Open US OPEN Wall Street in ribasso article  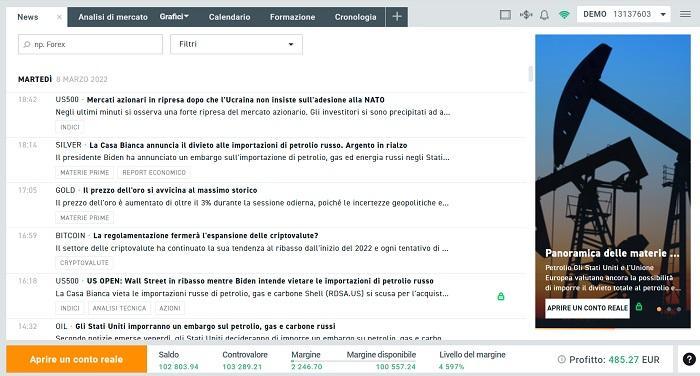260,281
